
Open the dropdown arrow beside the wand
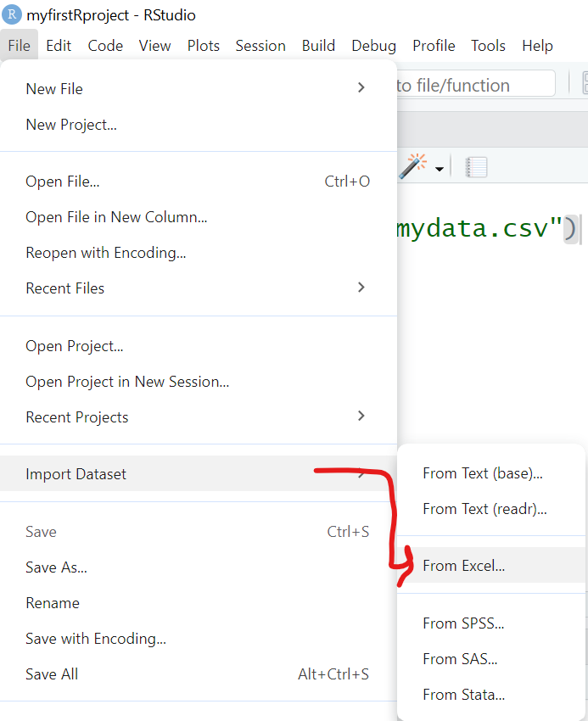pos(440,169)
